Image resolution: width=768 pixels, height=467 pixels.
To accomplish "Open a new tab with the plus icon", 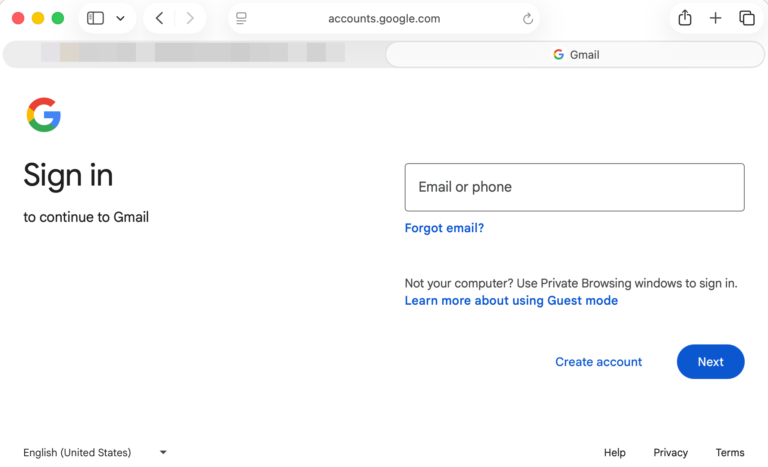I will pyautogui.click(x=716, y=18).
